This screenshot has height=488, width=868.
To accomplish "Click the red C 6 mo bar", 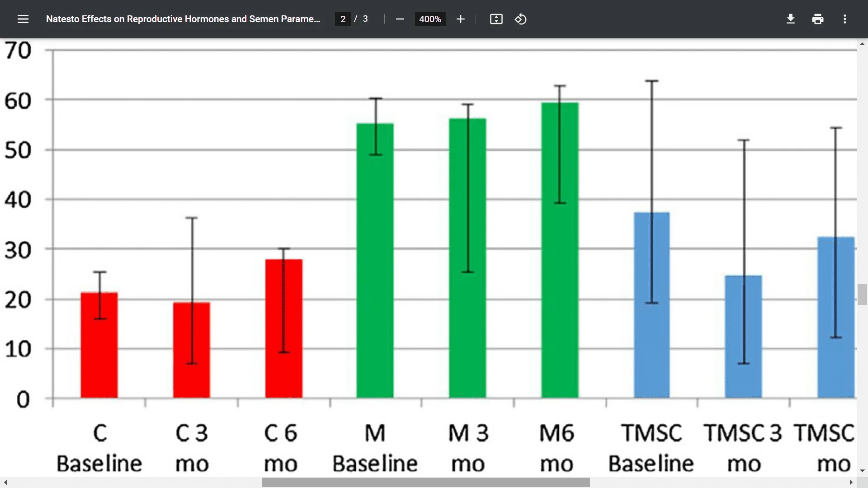I will click(x=284, y=329).
